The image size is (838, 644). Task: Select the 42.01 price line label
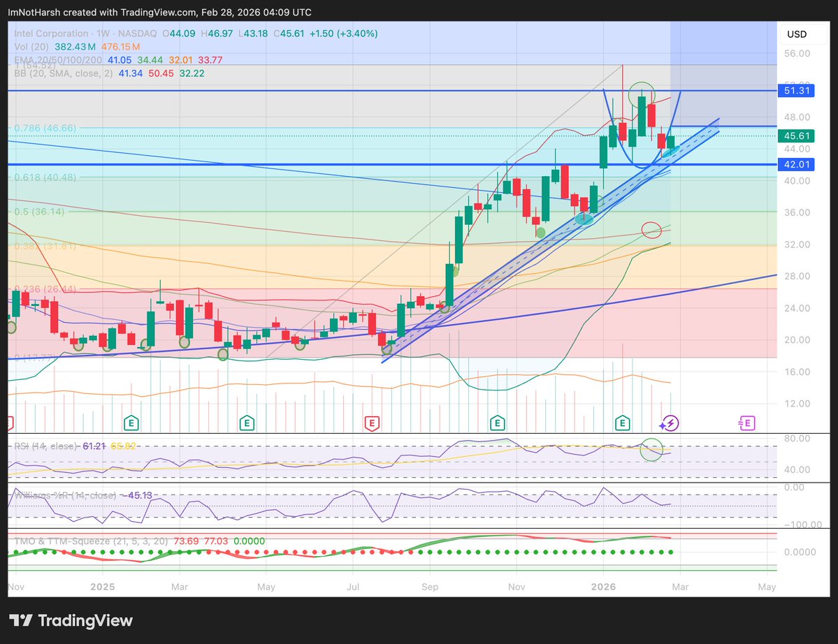[796, 164]
